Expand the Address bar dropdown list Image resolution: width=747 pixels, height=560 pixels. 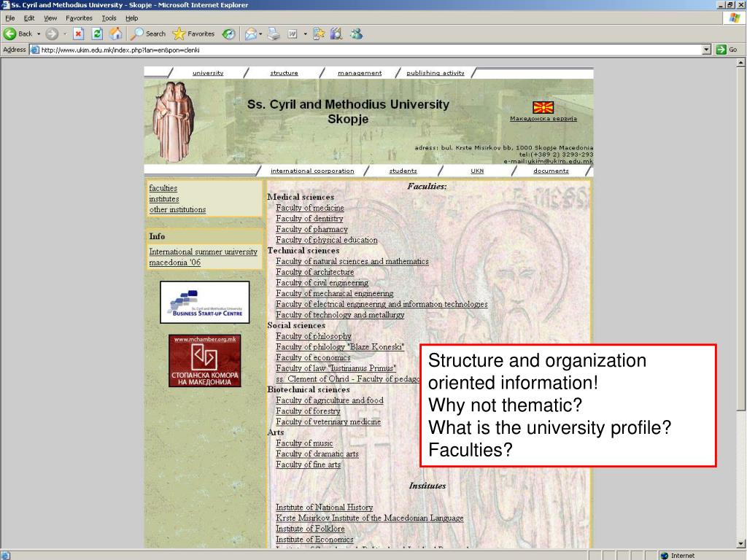706,50
